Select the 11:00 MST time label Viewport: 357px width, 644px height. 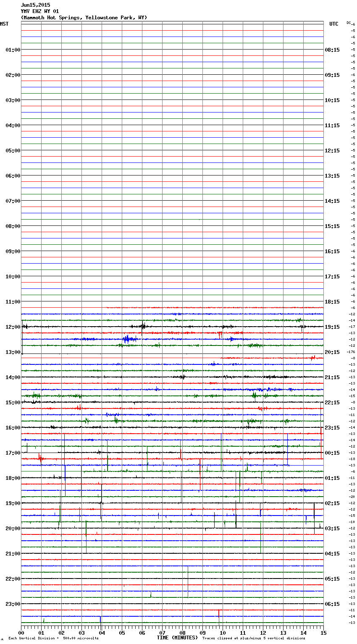point(13,302)
